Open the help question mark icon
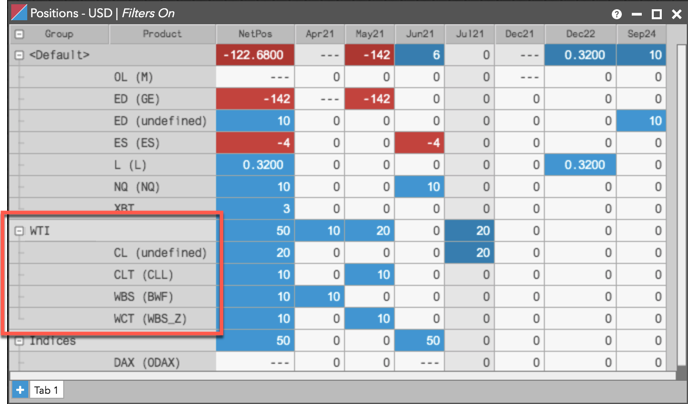Screen dimensions: 688x404 (616, 14)
